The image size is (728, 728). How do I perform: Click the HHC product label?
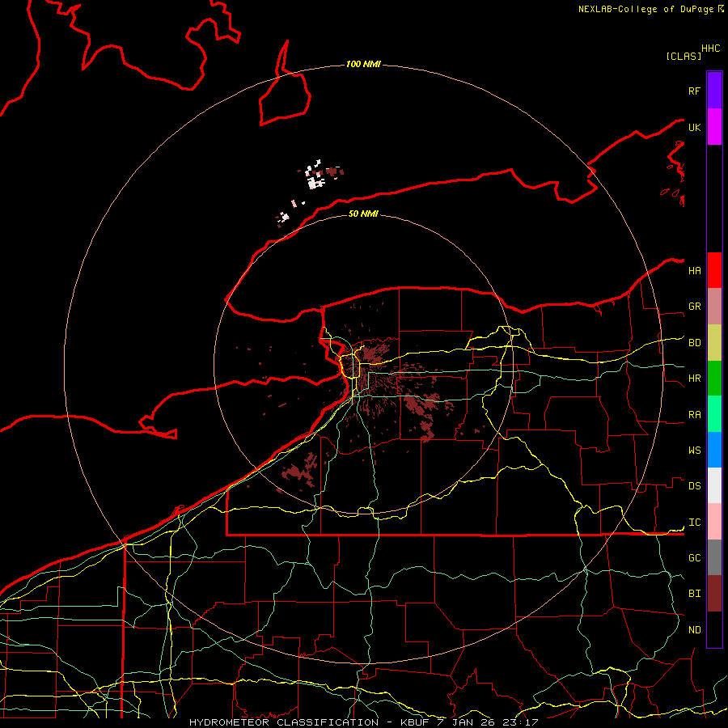coord(710,49)
